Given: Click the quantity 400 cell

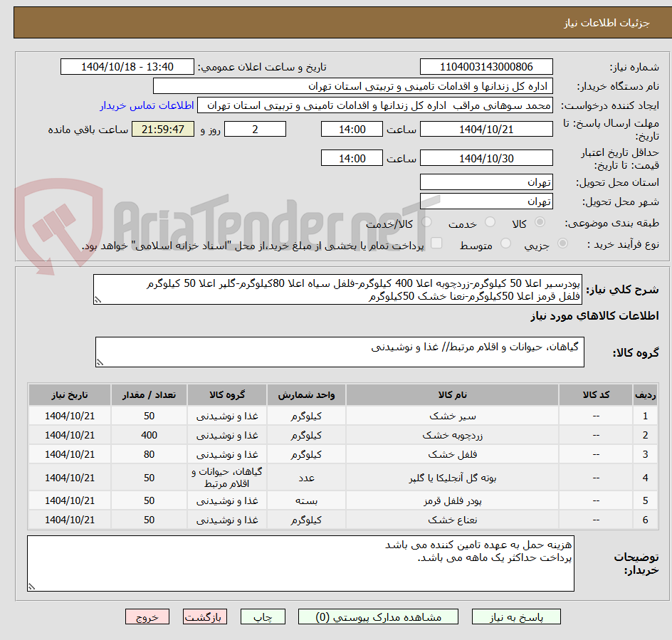Looking at the screenshot, I should [149, 435].
